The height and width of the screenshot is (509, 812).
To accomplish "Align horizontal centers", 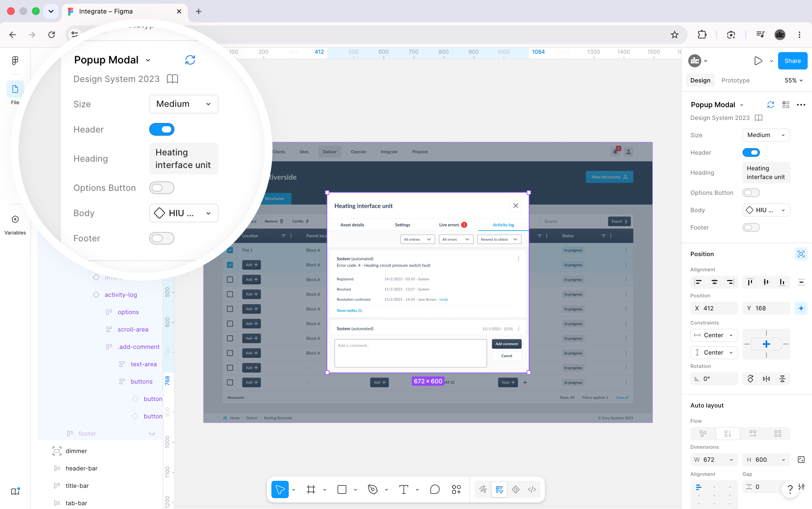I will coord(714,282).
